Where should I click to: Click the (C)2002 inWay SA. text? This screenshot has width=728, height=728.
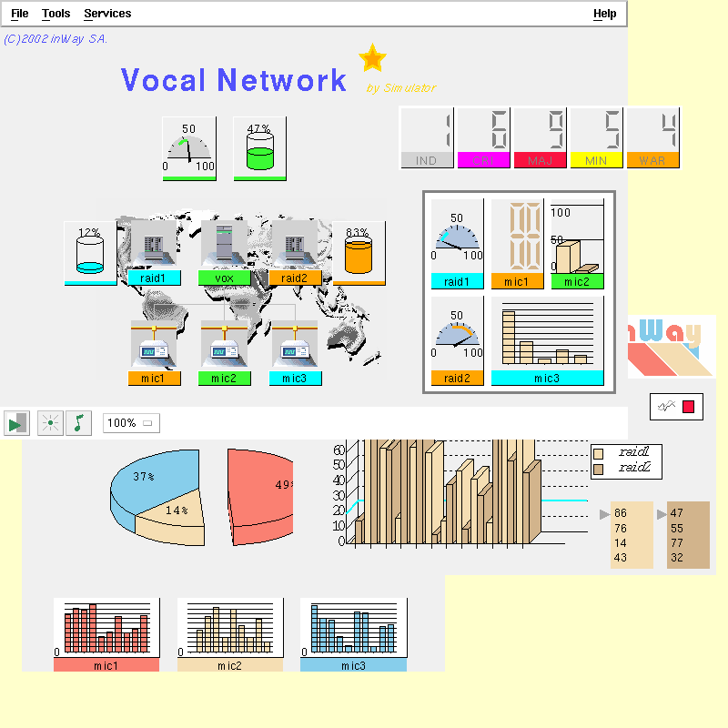coord(56,39)
